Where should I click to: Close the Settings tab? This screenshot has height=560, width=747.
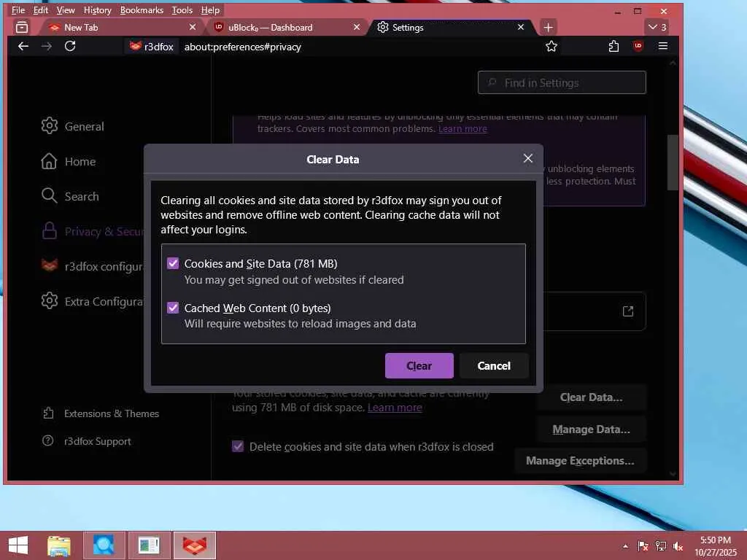521,28
